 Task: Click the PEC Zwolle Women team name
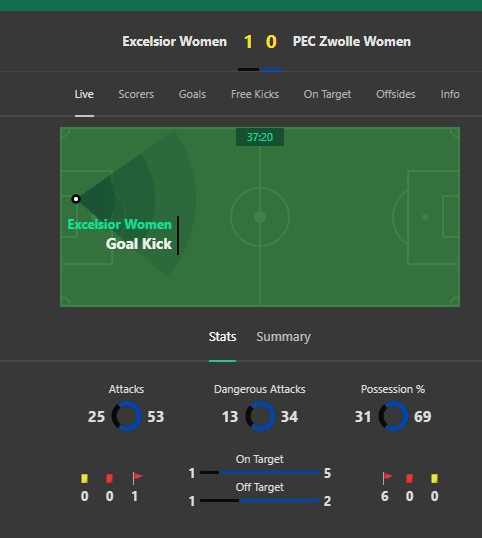click(x=352, y=42)
